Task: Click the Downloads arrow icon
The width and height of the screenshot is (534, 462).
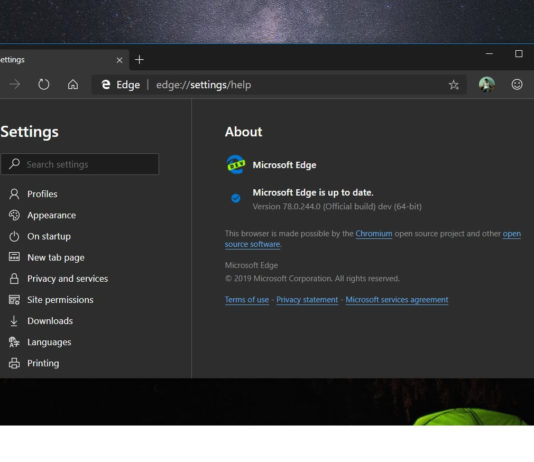Action: (14, 321)
